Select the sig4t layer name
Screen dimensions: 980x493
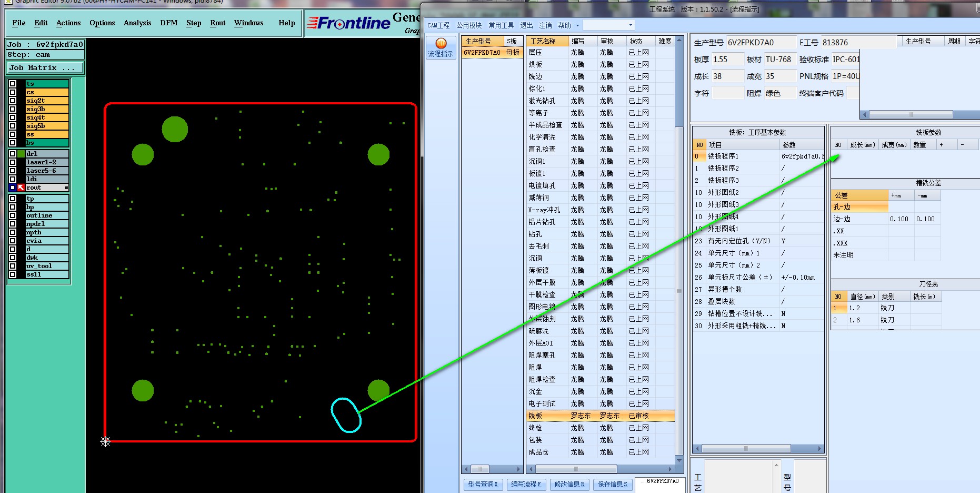tap(47, 117)
